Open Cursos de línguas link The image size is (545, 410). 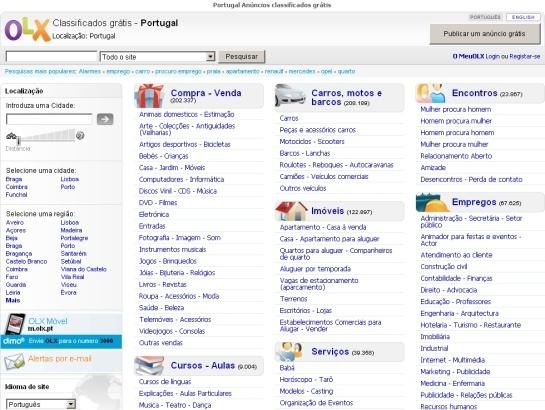tap(165, 382)
